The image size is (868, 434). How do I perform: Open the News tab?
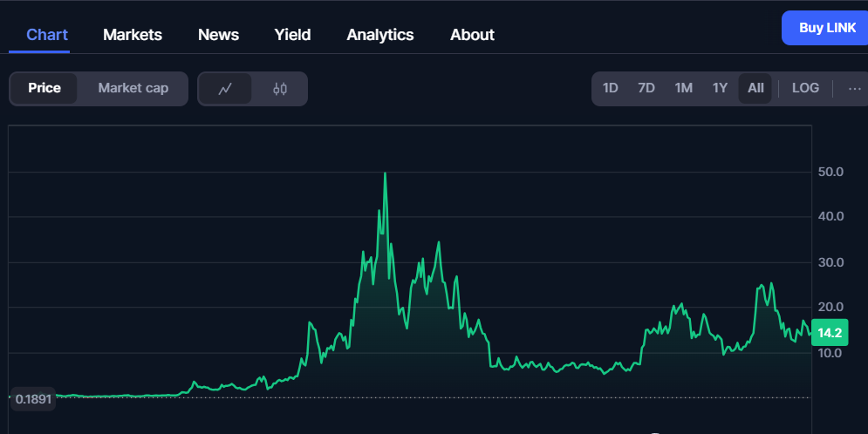pos(219,35)
